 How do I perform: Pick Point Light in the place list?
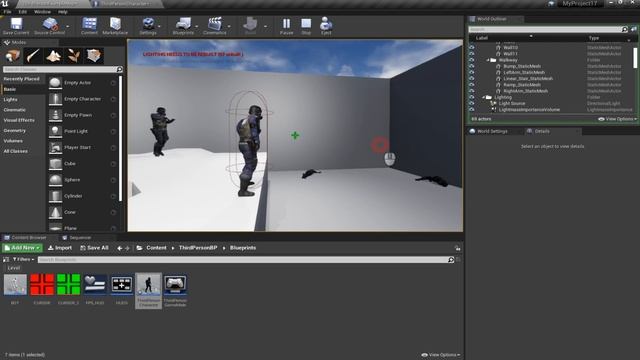click(x=83, y=131)
